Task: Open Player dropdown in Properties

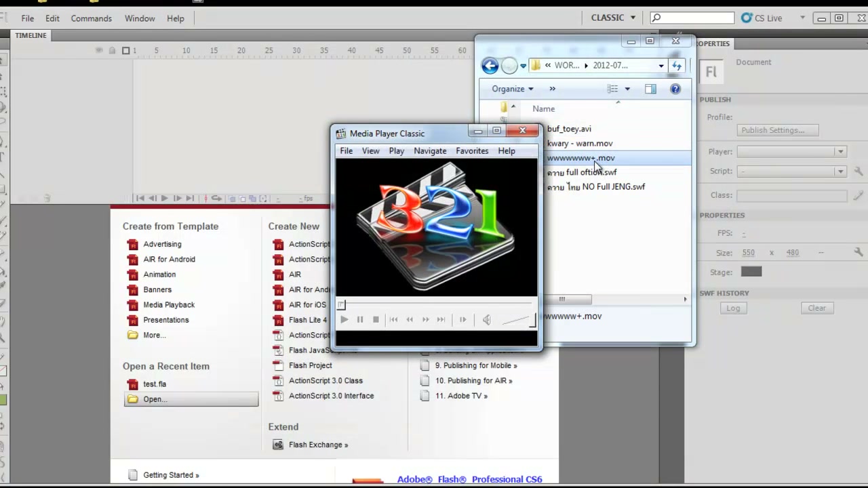Action: (x=791, y=152)
